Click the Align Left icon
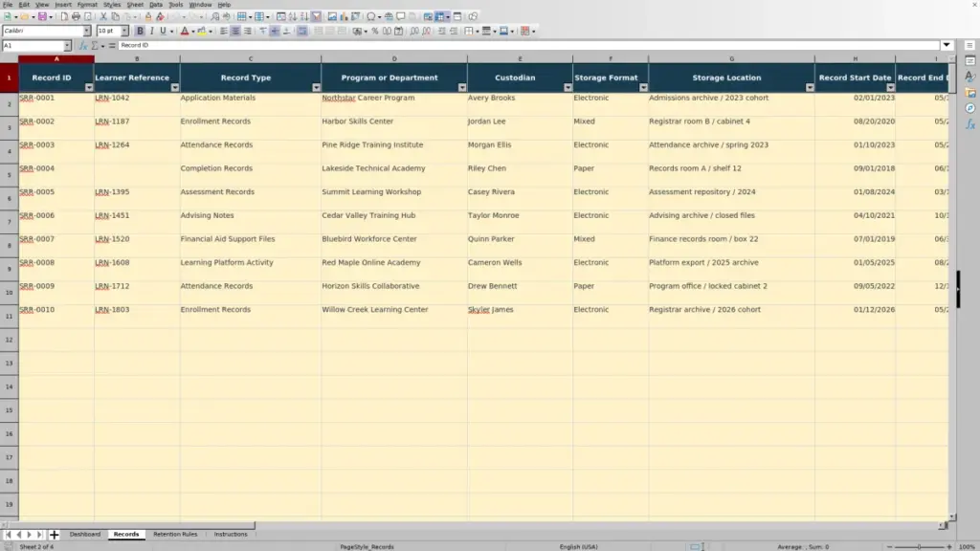Screen dimensions: 980x551 224,31
